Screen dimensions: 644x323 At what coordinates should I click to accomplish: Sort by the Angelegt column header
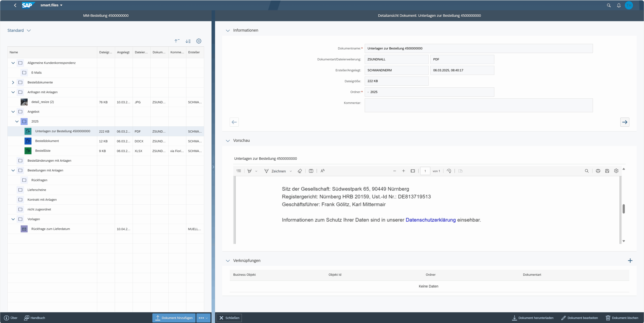coord(123,52)
